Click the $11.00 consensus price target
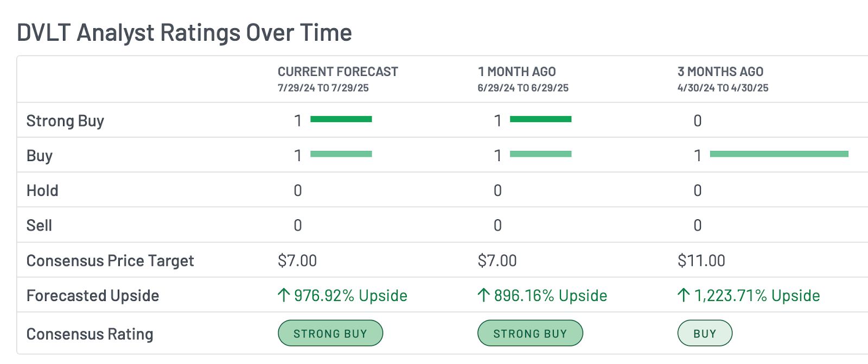 point(701,260)
